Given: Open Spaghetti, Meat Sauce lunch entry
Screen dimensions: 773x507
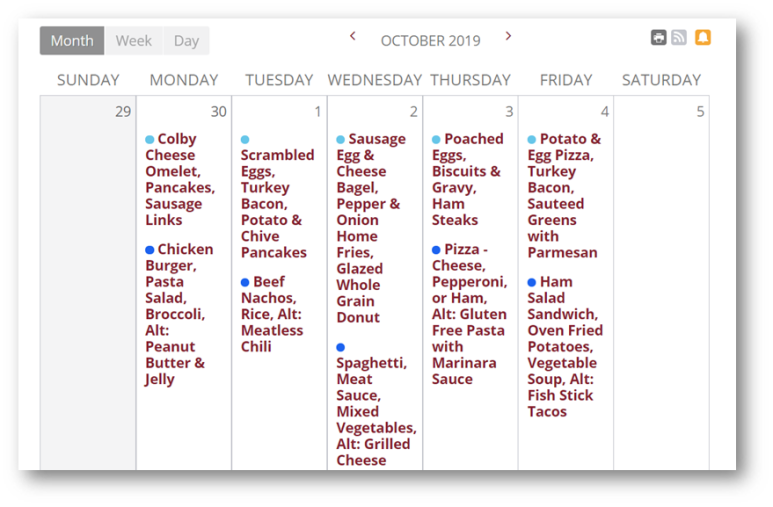Looking at the screenshot, I should click(x=376, y=404).
